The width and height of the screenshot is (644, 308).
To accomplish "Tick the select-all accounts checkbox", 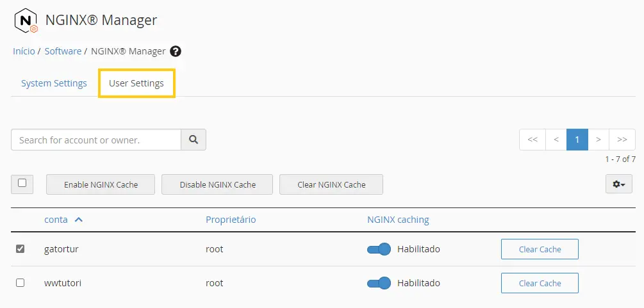I will (x=22, y=183).
